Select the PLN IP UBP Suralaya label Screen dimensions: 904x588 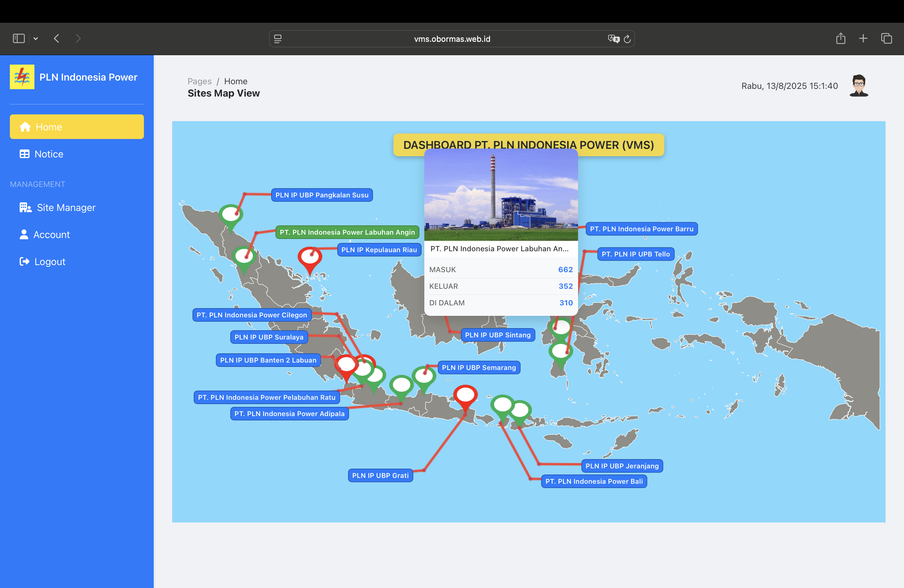click(x=269, y=337)
